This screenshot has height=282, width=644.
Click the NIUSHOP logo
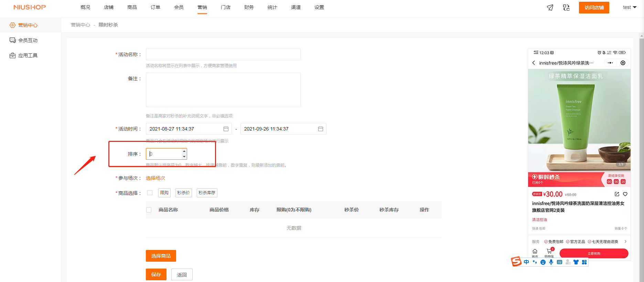tap(30, 7)
